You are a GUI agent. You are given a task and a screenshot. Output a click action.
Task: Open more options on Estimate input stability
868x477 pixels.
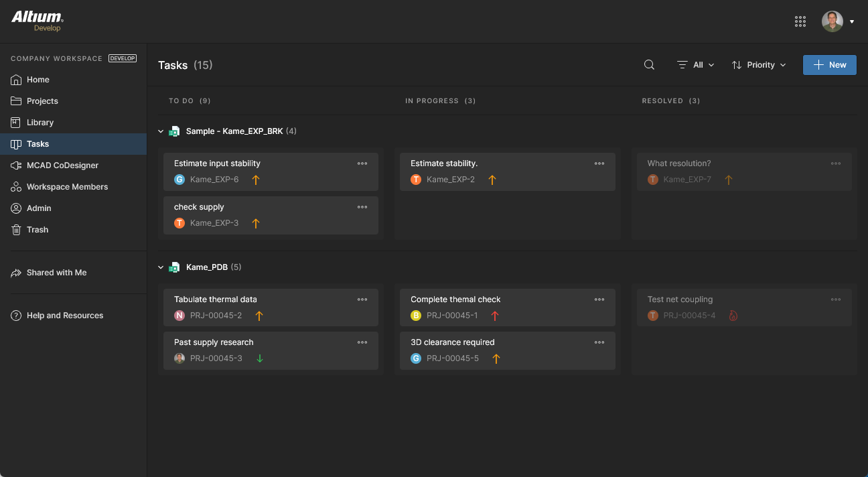[362, 163]
